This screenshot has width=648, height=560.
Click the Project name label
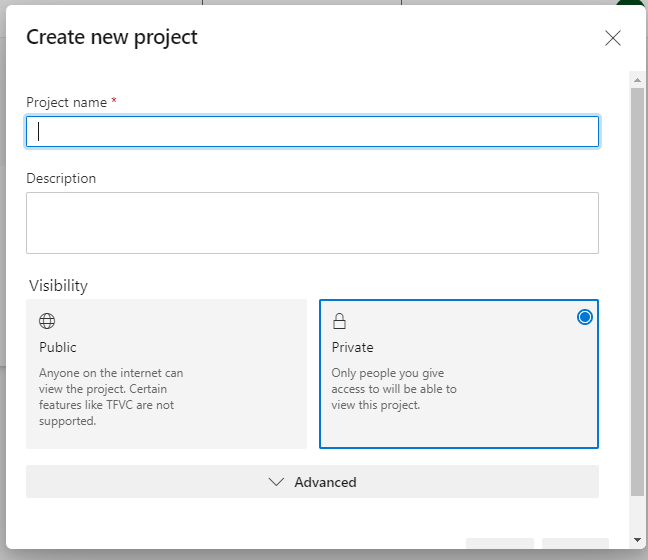(x=67, y=102)
